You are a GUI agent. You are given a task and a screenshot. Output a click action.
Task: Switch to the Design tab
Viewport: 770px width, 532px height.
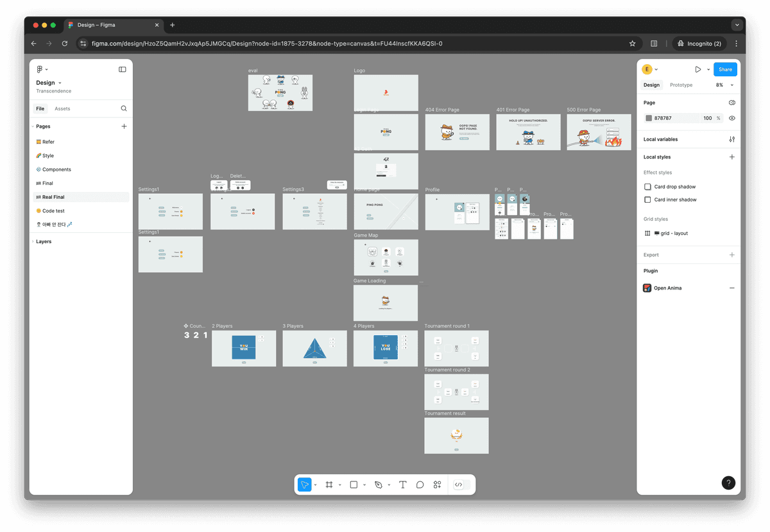tap(651, 85)
